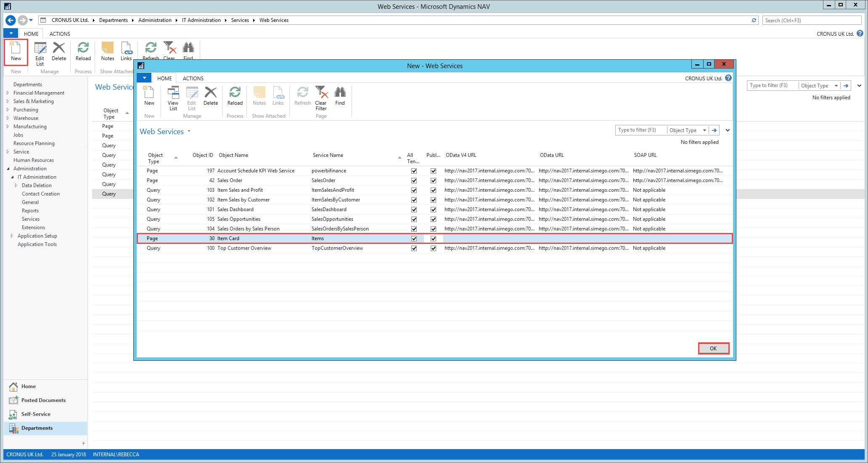The width and height of the screenshot is (868, 463).
Task: Sort by Service Name column header
Action: [x=328, y=155]
